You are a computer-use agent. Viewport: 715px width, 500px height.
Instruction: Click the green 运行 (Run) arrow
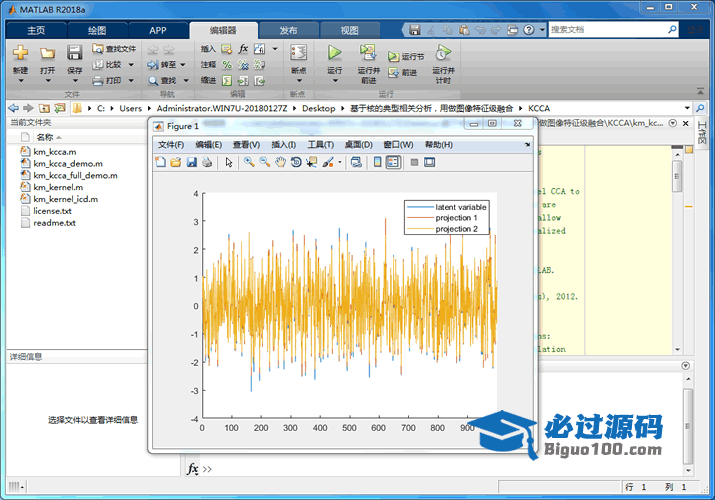[x=335, y=53]
